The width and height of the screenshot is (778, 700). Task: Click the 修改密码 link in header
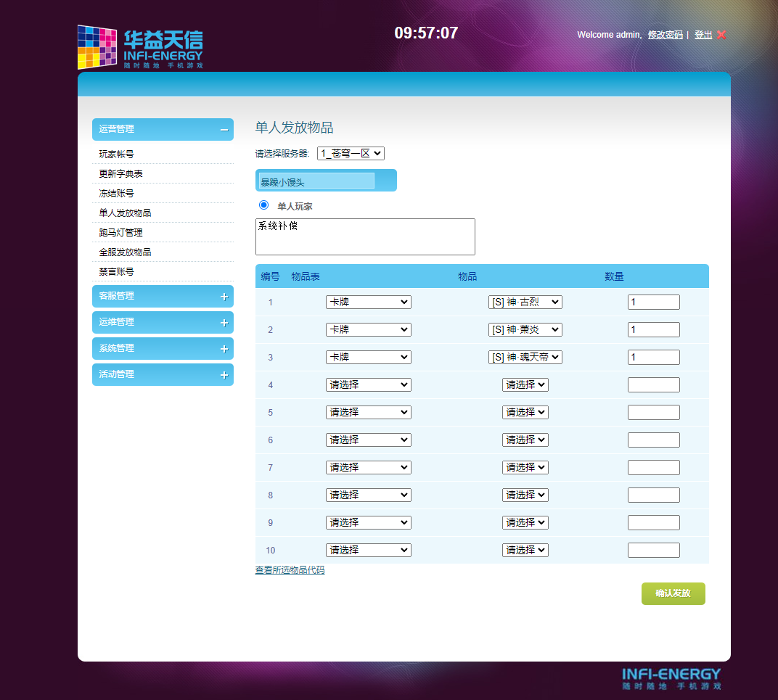coord(665,34)
